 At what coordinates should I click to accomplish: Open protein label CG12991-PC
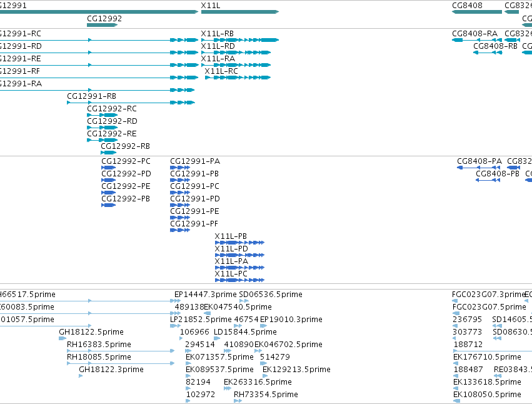[x=195, y=186]
